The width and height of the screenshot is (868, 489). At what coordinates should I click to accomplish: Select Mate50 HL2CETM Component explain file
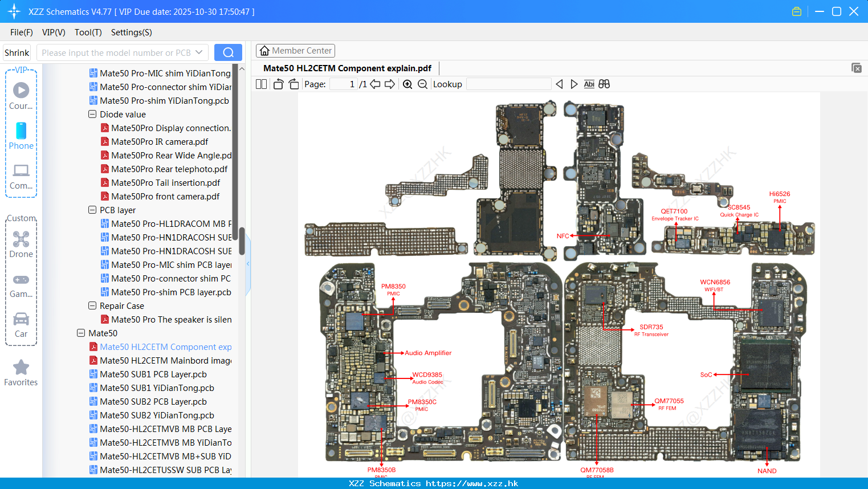(x=160, y=347)
